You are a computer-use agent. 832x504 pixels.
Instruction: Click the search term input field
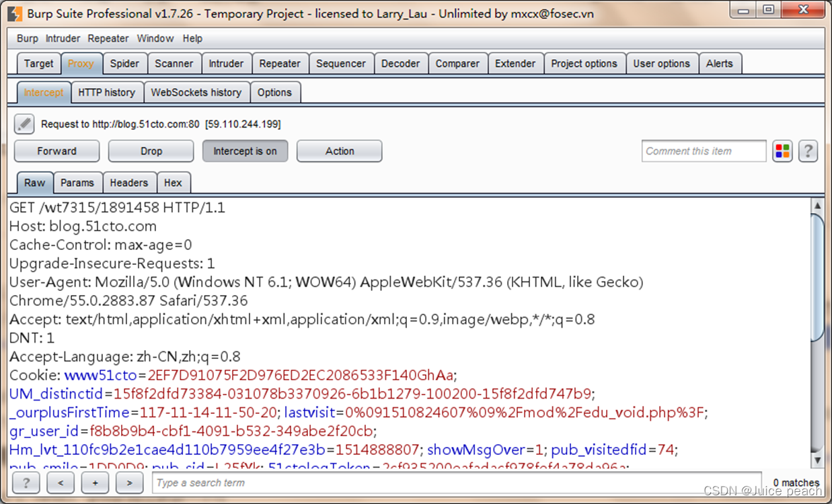[x=458, y=482]
